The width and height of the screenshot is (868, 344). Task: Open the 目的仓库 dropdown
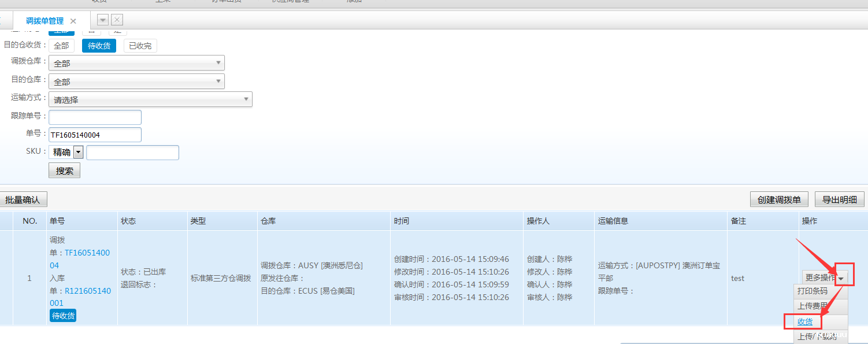pos(218,81)
